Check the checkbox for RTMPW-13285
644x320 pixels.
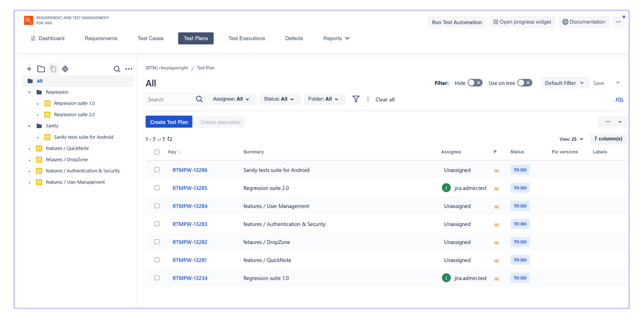pyautogui.click(x=157, y=187)
